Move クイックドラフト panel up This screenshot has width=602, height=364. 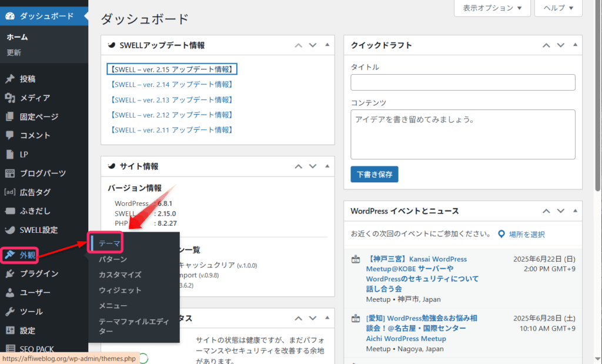pyautogui.click(x=546, y=45)
